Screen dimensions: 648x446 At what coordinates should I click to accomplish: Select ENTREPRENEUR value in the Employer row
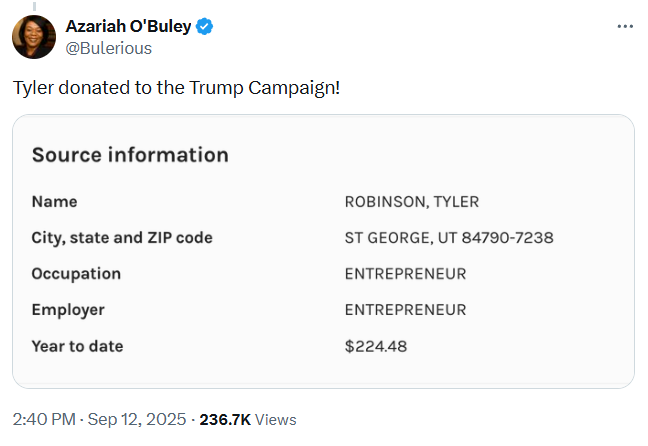tap(405, 310)
